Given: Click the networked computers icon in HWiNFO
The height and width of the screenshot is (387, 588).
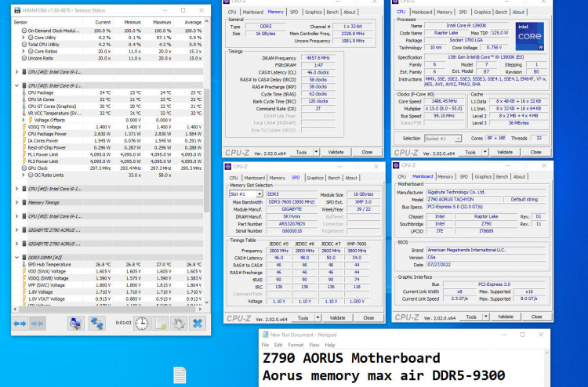Looking at the screenshot, I should point(96,323).
